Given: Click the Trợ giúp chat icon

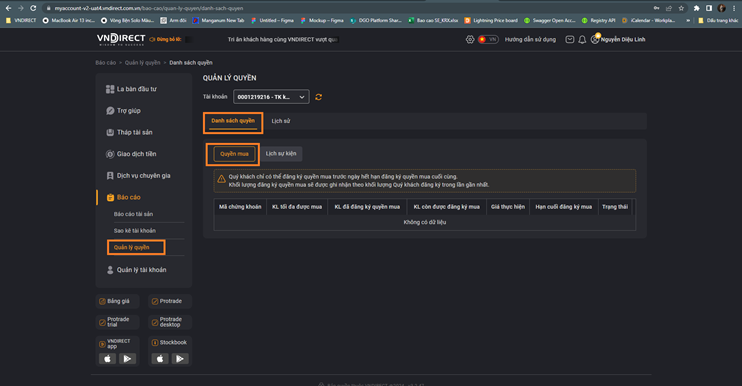Looking at the screenshot, I should [110, 111].
